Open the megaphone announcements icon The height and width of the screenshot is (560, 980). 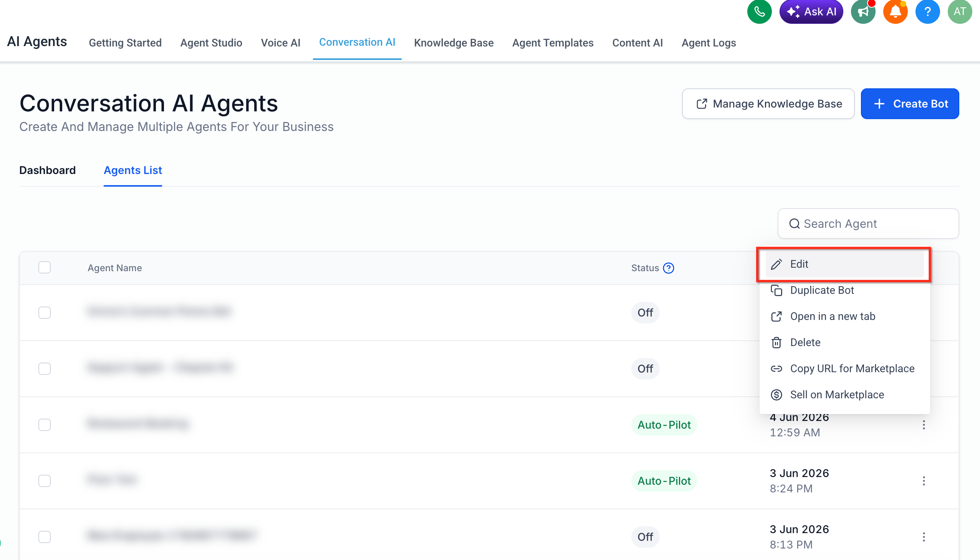pos(863,12)
